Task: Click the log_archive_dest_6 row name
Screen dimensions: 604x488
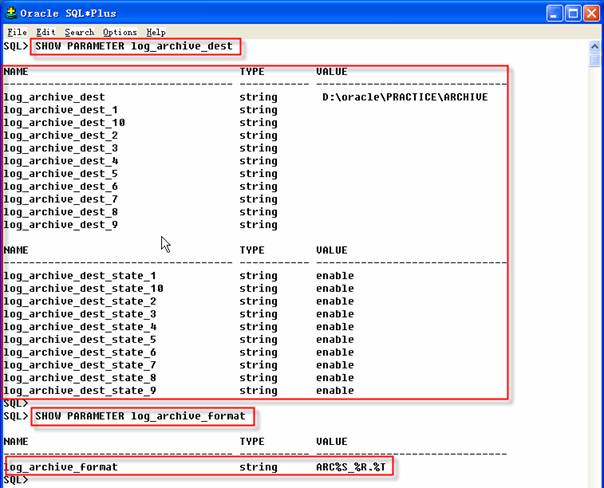Action: coord(61,187)
